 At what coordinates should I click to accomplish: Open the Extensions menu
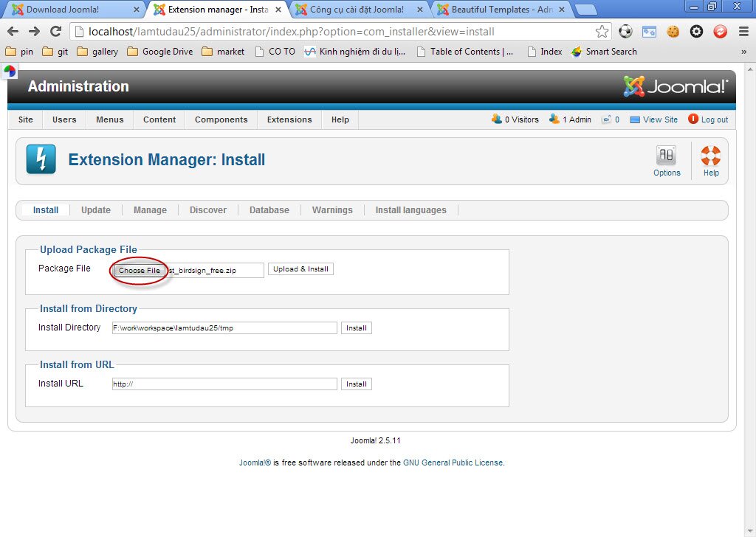[x=289, y=119]
